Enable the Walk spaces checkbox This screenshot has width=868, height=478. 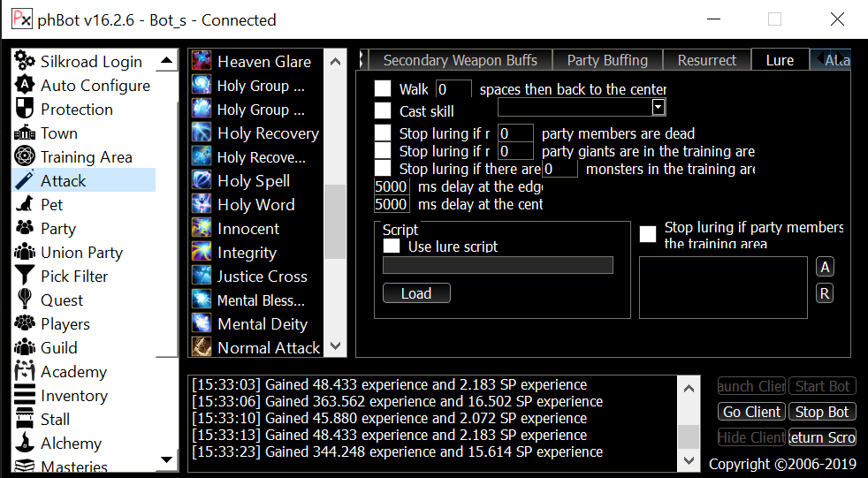pyautogui.click(x=383, y=88)
